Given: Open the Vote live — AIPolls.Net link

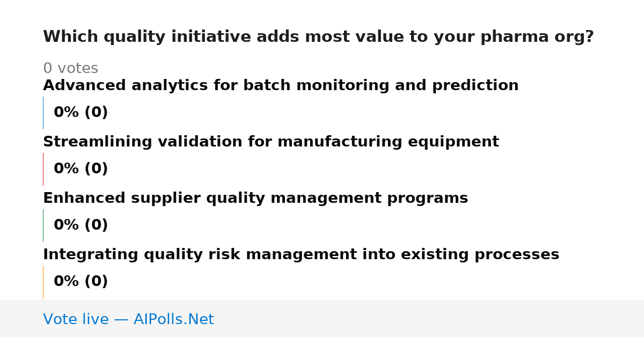Looking at the screenshot, I should tap(128, 320).
